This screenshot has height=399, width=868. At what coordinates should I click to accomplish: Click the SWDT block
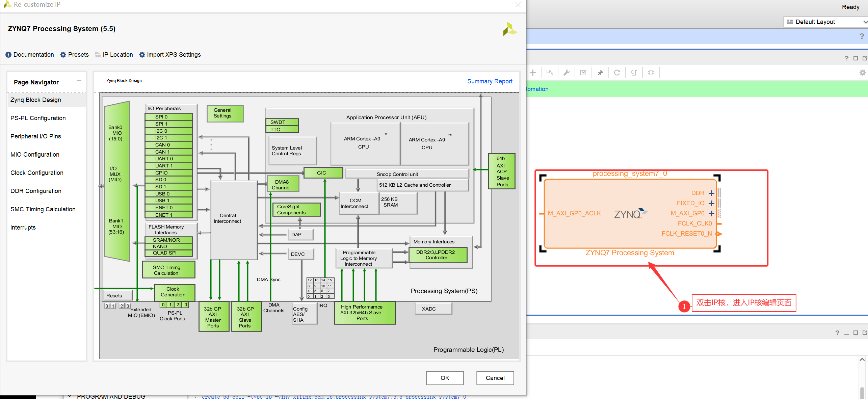pyautogui.click(x=282, y=122)
